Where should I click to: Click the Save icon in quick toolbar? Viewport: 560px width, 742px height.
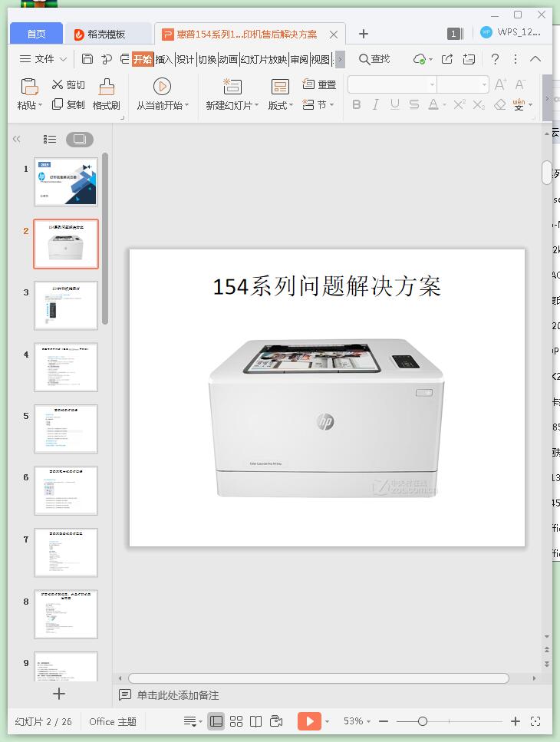(87, 58)
